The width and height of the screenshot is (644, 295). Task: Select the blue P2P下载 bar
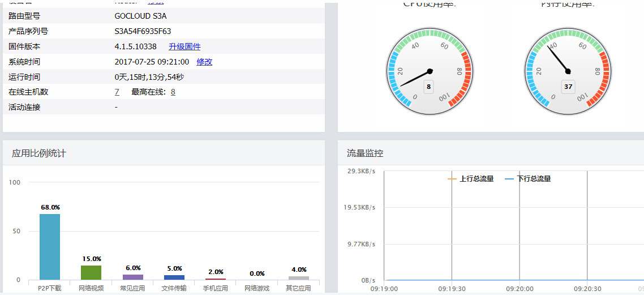(x=49, y=246)
